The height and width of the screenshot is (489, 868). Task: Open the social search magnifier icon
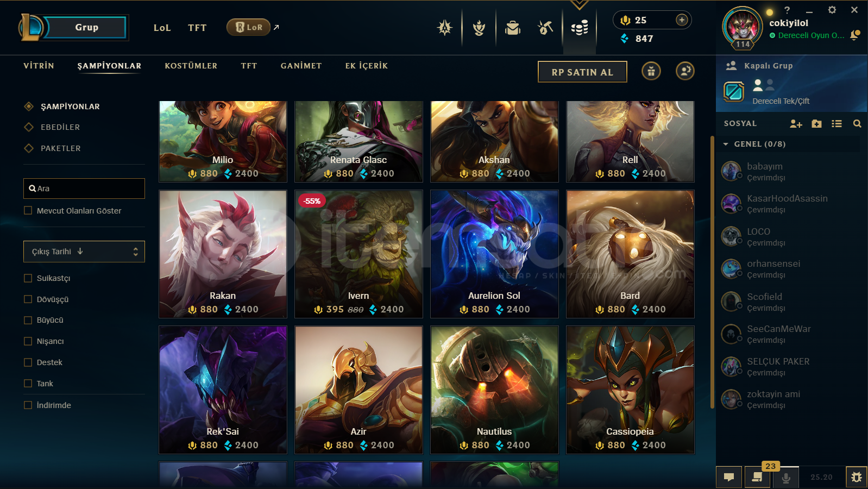857,124
